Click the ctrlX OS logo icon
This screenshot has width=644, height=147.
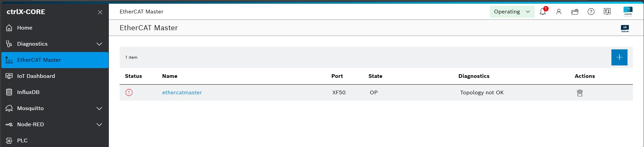[x=628, y=11]
